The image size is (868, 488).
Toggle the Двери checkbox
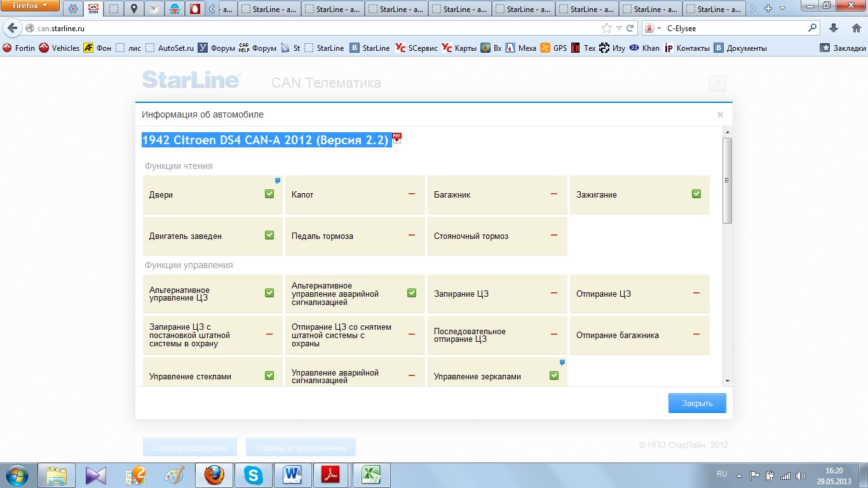(x=269, y=194)
